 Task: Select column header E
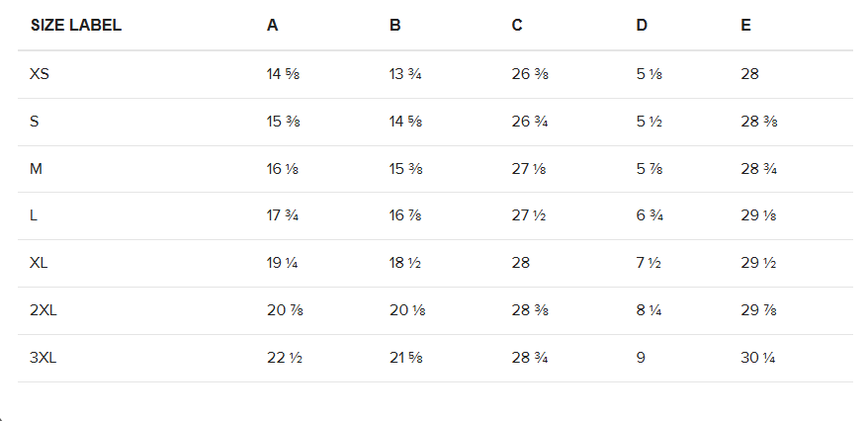(x=746, y=26)
